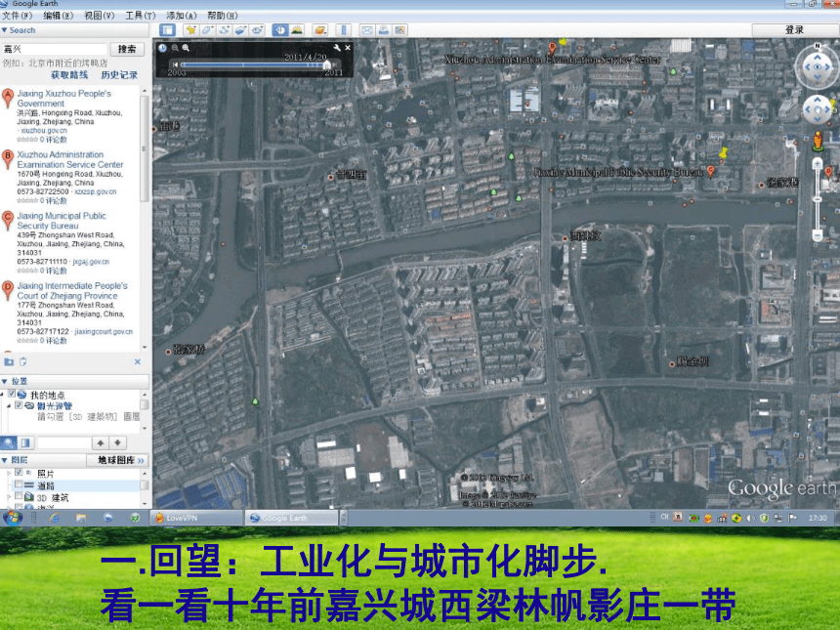Click search field containing 嘉兴
Viewport: 840px width, 630px height.
pos(54,49)
